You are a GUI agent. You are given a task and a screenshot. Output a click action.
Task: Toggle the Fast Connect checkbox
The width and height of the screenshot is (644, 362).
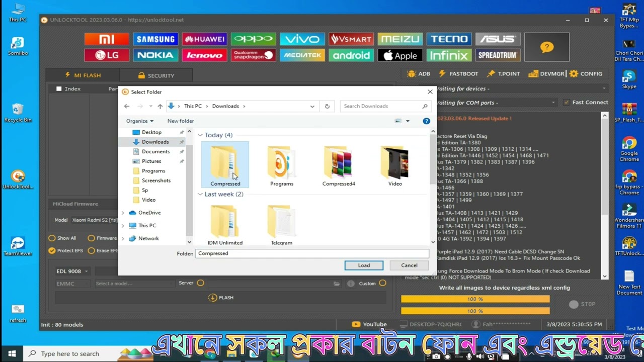pos(567,103)
